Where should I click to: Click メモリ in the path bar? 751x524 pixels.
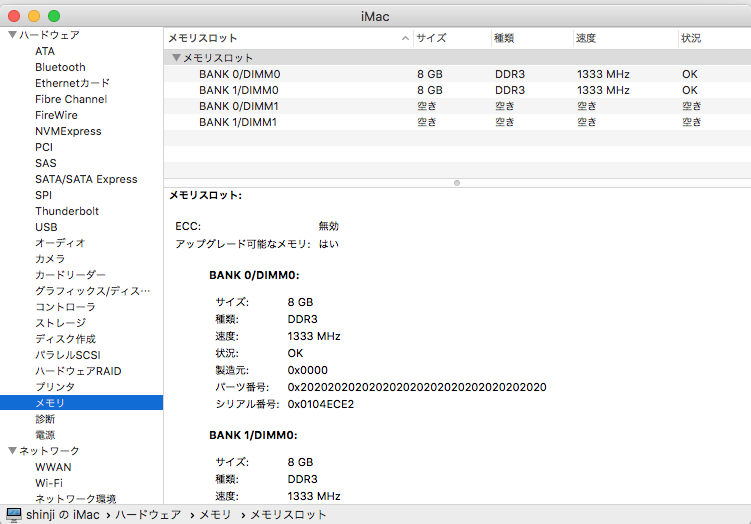[215, 515]
